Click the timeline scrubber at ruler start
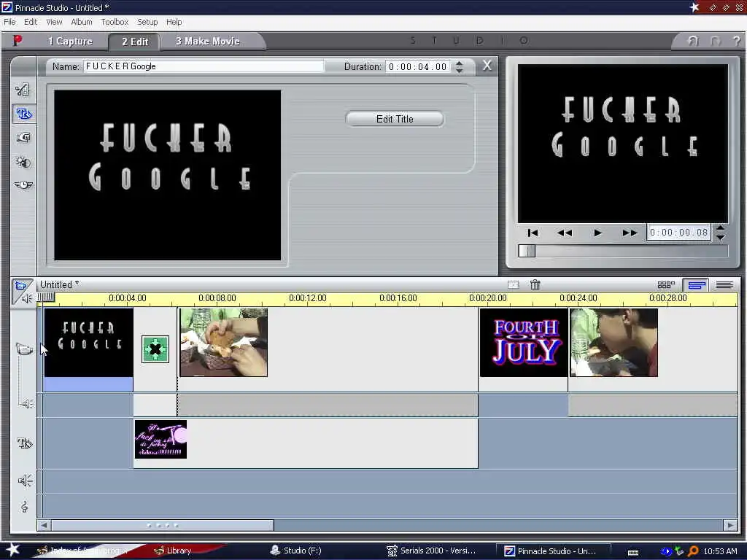The image size is (747, 560). 46,297
